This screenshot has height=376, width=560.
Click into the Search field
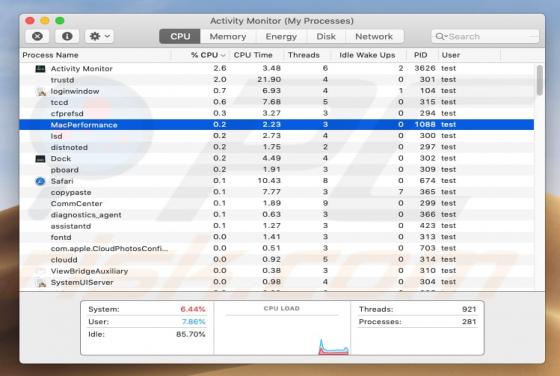[485, 36]
